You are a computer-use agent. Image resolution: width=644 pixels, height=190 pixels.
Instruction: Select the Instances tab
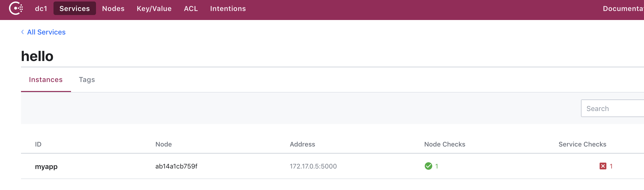[46, 79]
